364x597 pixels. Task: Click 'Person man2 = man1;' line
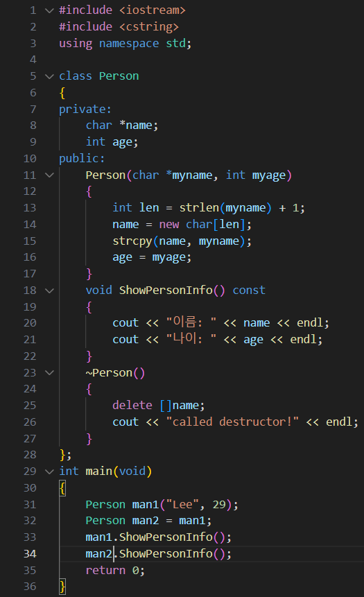(x=148, y=521)
